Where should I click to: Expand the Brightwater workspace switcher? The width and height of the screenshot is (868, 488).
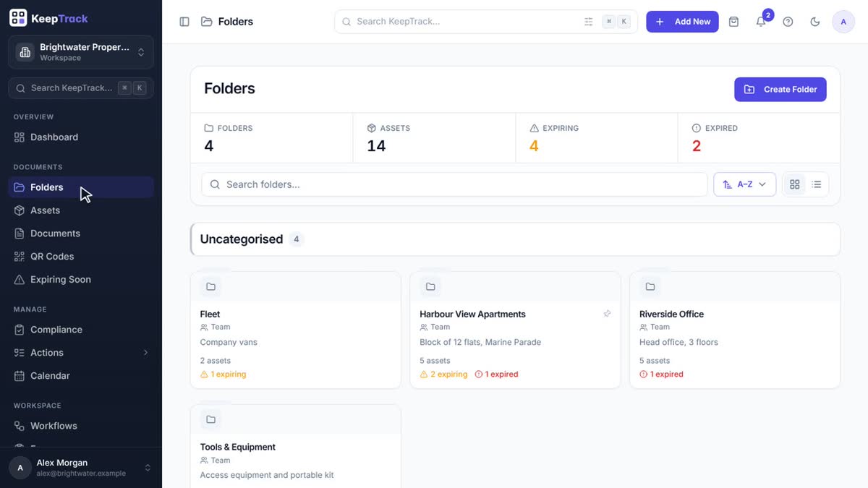[x=81, y=52]
